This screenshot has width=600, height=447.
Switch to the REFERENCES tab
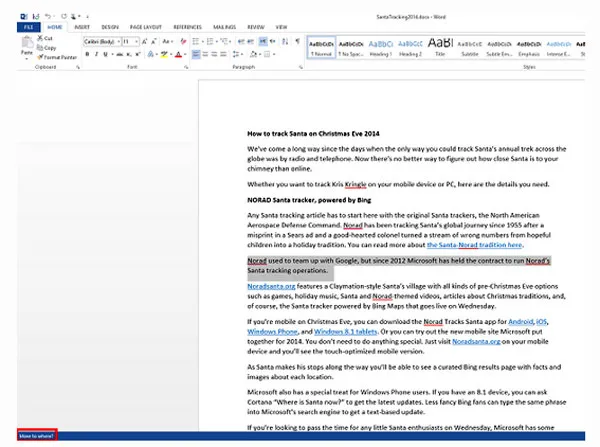coord(187,27)
